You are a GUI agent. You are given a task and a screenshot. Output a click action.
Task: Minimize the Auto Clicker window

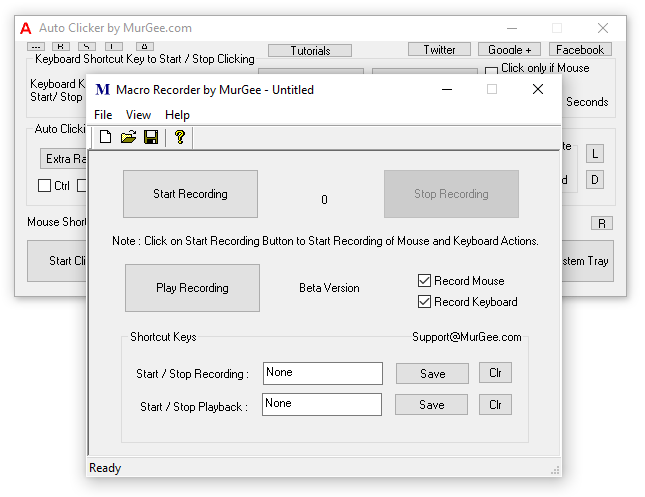click(x=512, y=28)
